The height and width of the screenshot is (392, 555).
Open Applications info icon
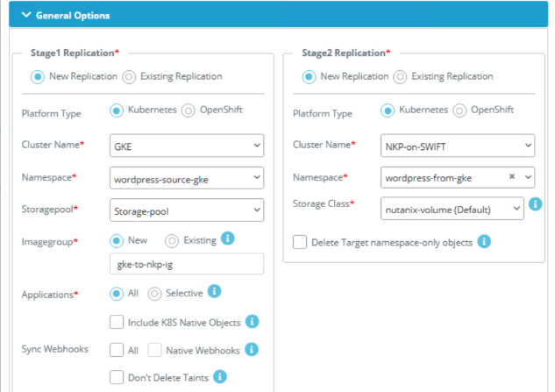(x=214, y=291)
